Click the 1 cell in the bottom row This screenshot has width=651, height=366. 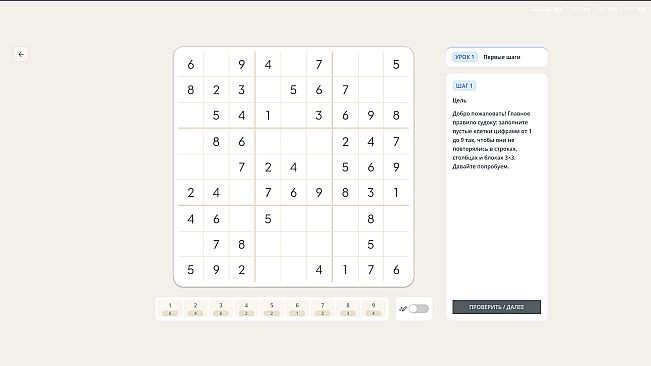tap(345, 270)
